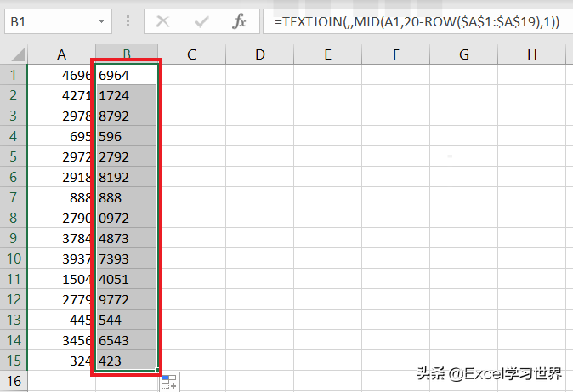The width and height of the screenshot is (573, 392).
Task: Select row 1 header
Action: [x=14, y=75]
